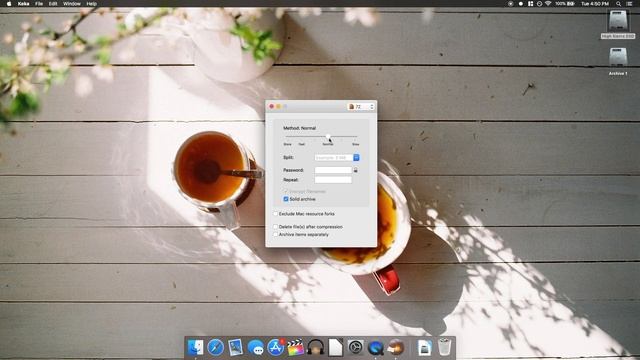The height and width of the screenshot is (360, 640).
Task: Open the Apple menu
Action: click(9, 4)
